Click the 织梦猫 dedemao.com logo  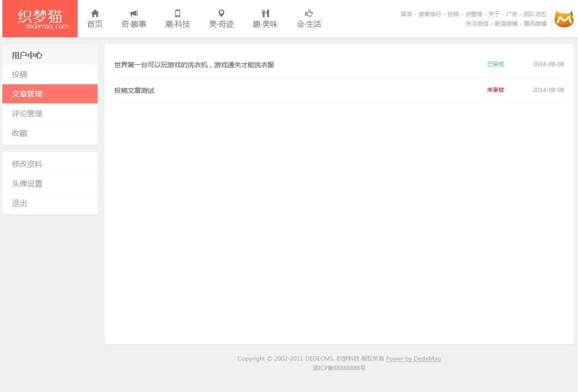[x=40, y=19]
